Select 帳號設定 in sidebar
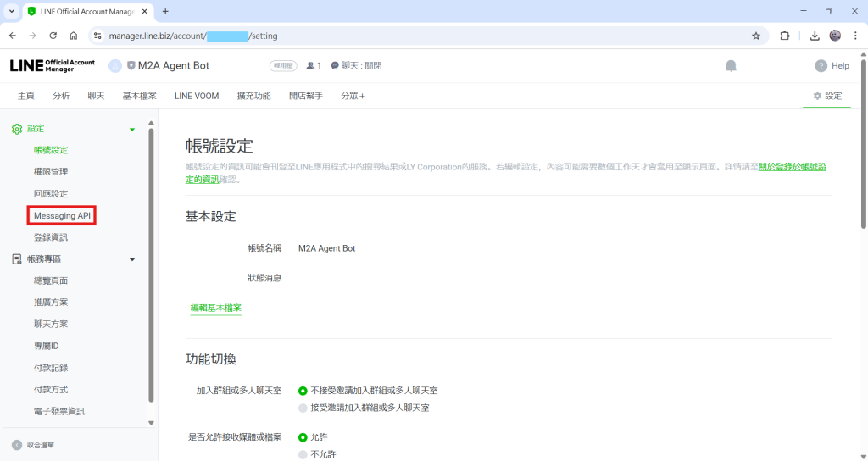This screenshot has width=868, height=461. pyautogui.click(x=51, y=150)
